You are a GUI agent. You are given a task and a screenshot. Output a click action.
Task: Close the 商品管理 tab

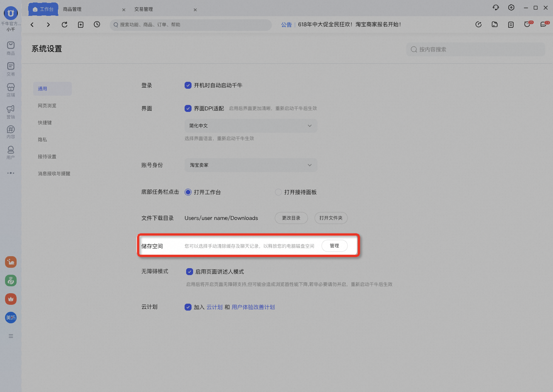124,10
